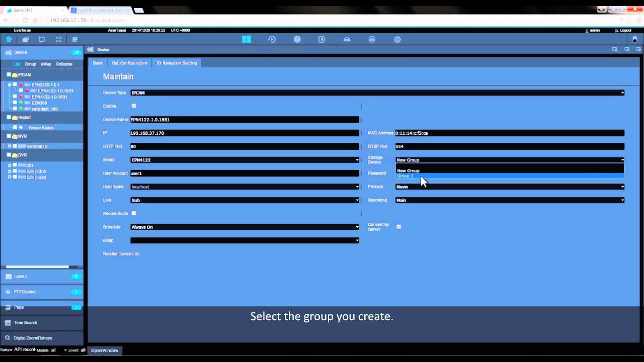
Task: Open the Protocol dropdown
Action: click(x=510, y=187)
